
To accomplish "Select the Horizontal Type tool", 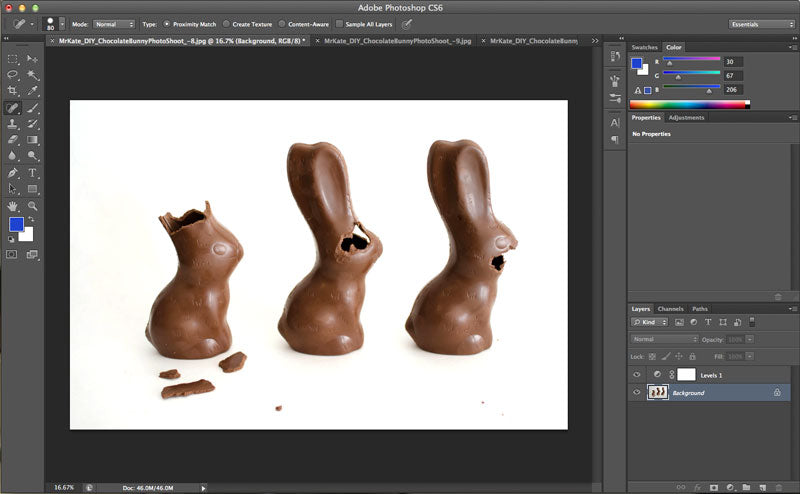I will click(33, 172).
